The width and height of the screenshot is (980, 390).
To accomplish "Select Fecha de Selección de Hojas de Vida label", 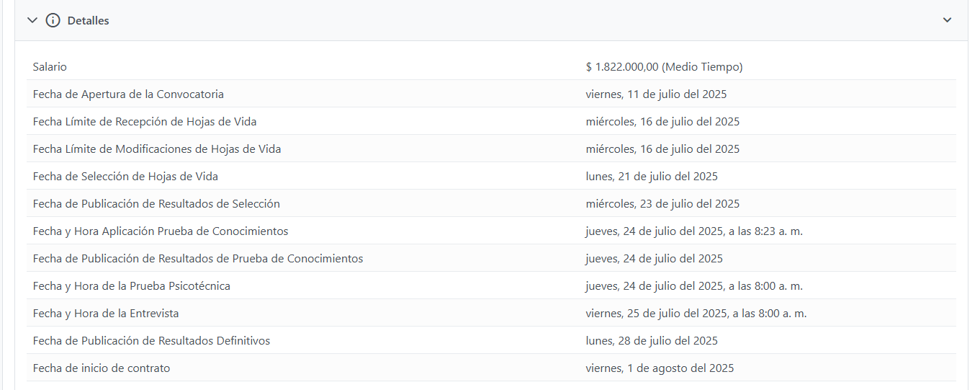I will click(125, 177).
